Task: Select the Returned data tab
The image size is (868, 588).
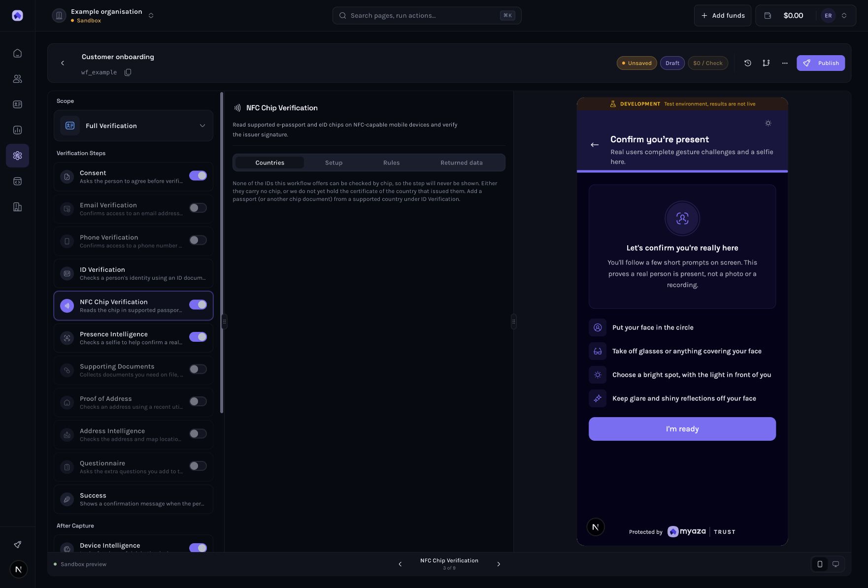Action: [462, 163]
